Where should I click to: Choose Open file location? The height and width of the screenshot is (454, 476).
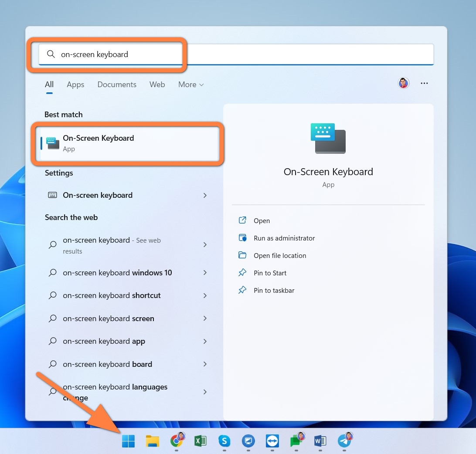tap(280, 255)
